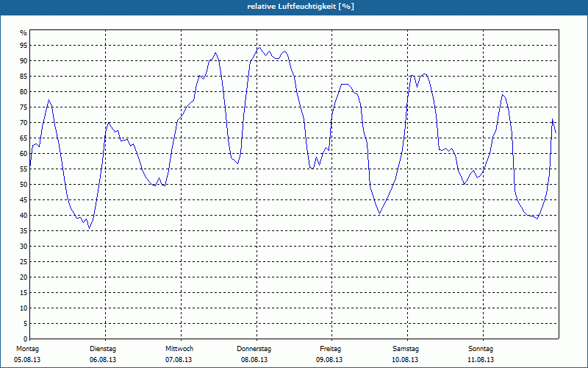Click the chart title 'relative Luftfeuchtigkeit [%]'
This screenshot has height=368, width=588.
click(x=301, y=7)
